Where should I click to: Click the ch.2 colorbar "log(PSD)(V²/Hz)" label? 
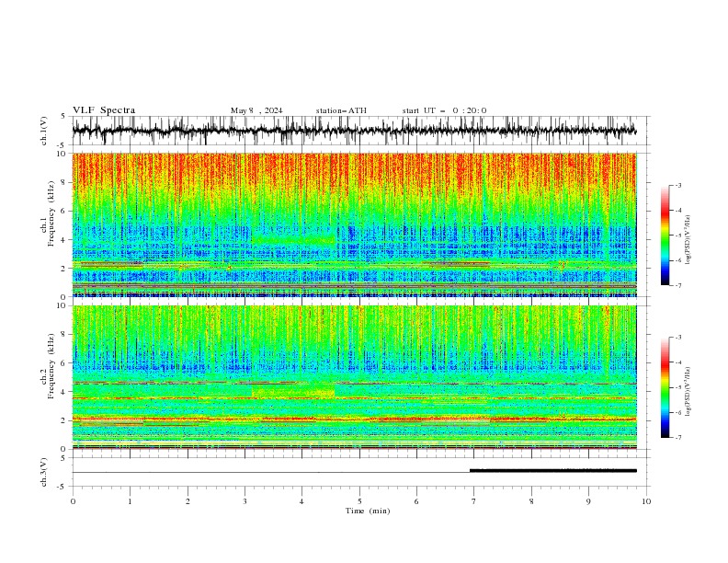tap(688, 392)
